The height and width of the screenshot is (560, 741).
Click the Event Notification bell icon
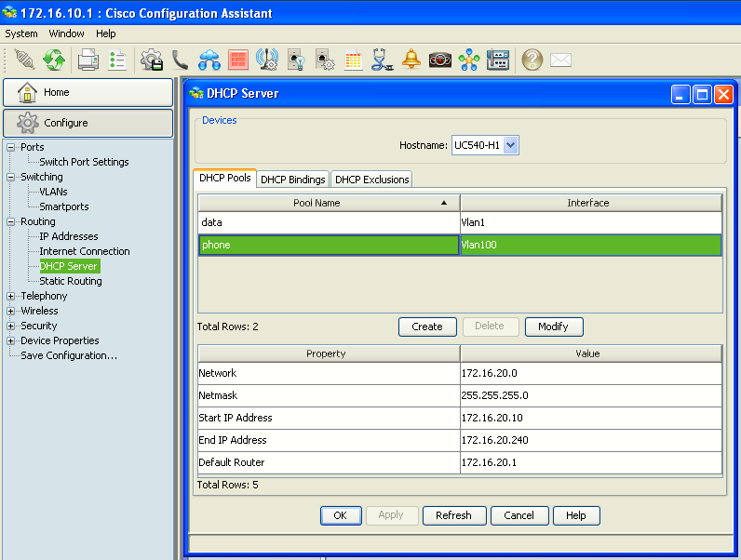411,59
